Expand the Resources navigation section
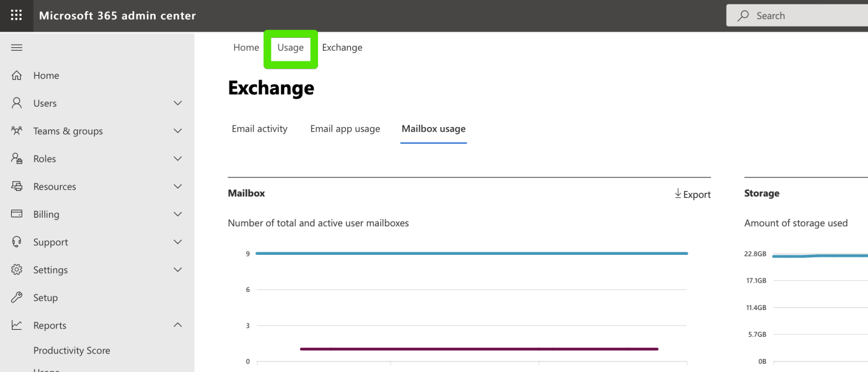The height and width of the screenshot is (372, 868). pyautogui.click(x=177, y=186)
